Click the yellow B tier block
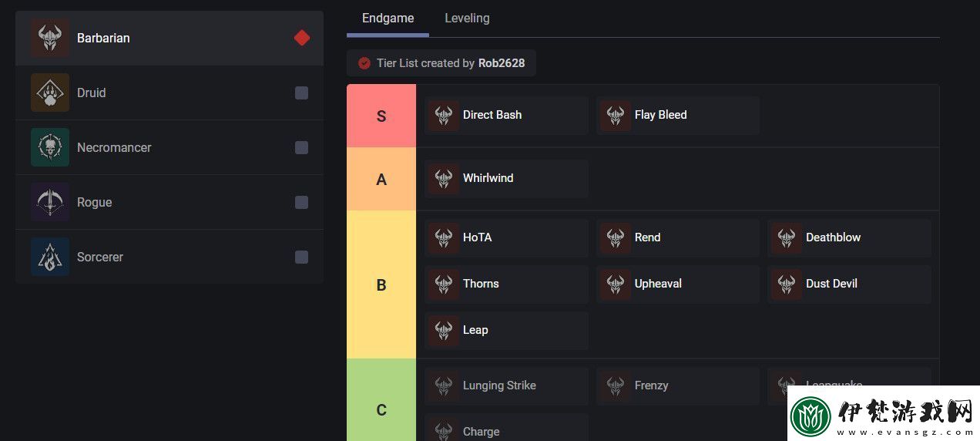Screen dimensions: 980x441 [x=381, y=284]
